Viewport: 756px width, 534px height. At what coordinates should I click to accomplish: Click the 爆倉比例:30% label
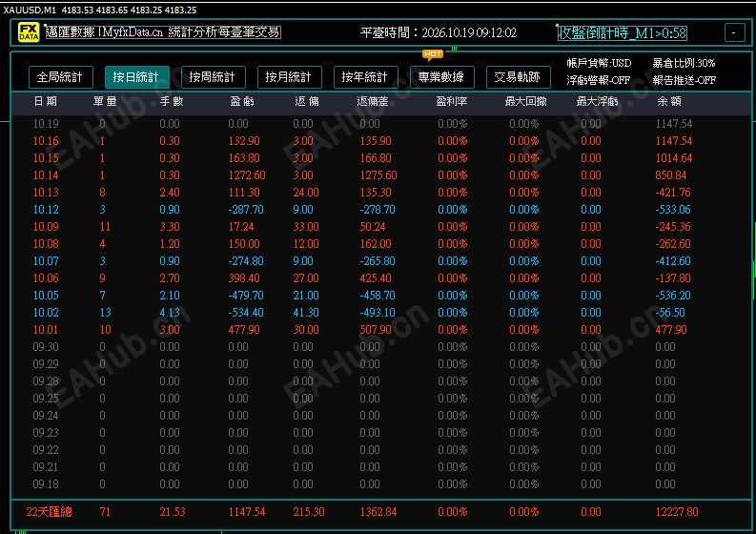(x=684, y=63)
